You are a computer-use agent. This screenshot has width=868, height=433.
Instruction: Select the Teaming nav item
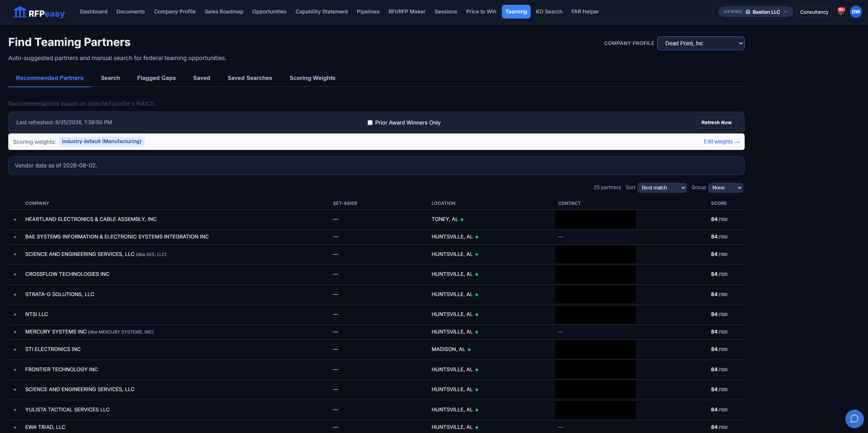516,12
